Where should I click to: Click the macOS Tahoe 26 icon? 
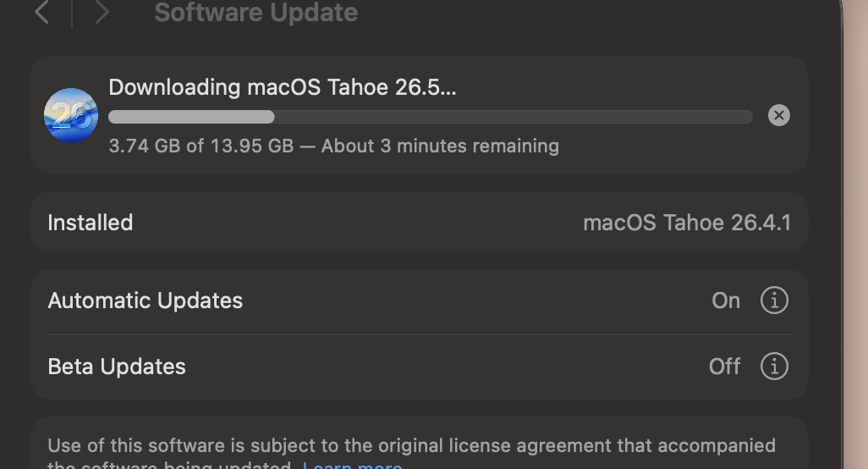pos(71,115)
